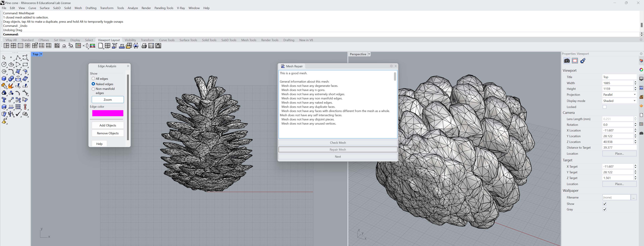Click the padlock icon in toolbar
The image size is (644, 246).
click(158, 46)
